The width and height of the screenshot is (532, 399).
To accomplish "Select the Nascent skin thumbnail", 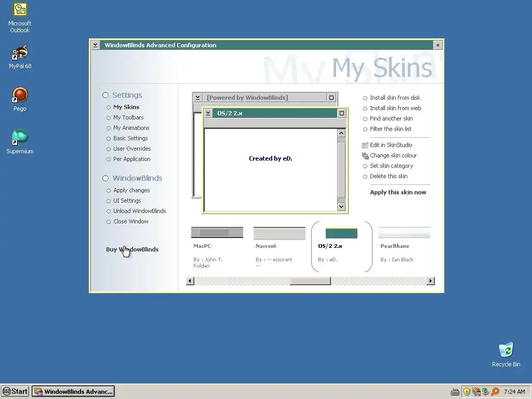I will pos(279,233).
